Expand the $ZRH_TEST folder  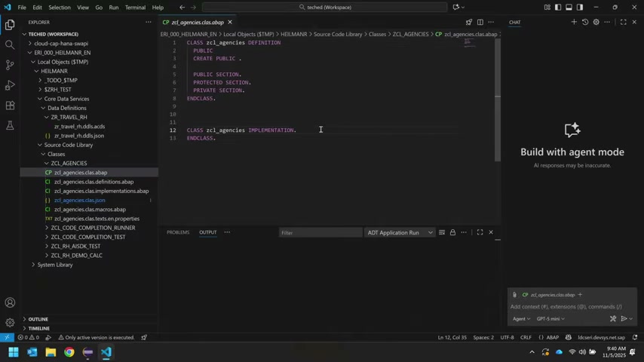(57, 89)
